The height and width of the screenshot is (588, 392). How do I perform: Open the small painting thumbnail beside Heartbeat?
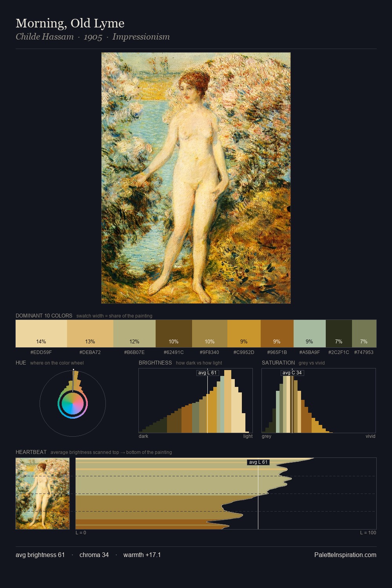click(x=43, y=494)
